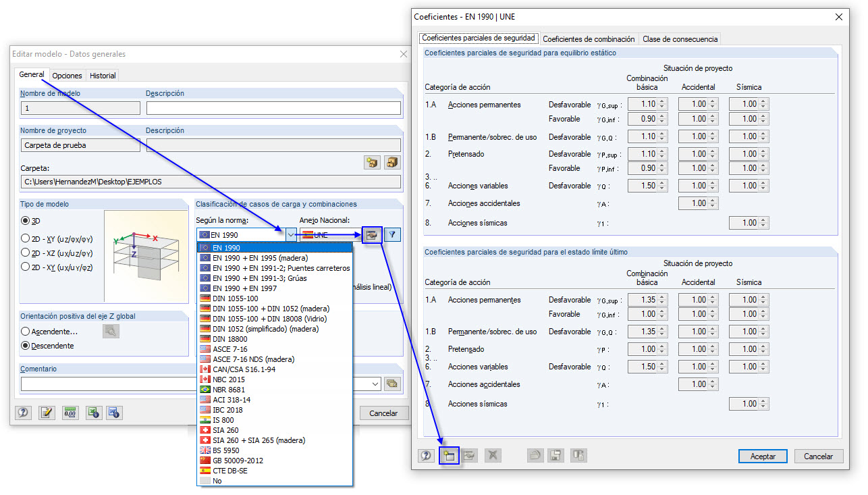Click the filter funnel icon next to UNE

pyautogui.click(x=392, y=234)
